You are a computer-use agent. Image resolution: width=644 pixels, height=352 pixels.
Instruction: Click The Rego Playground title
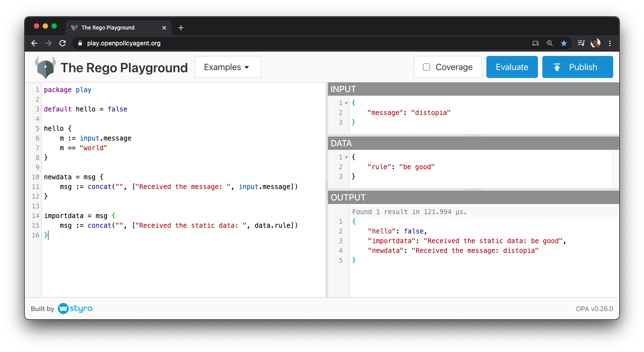124,68
